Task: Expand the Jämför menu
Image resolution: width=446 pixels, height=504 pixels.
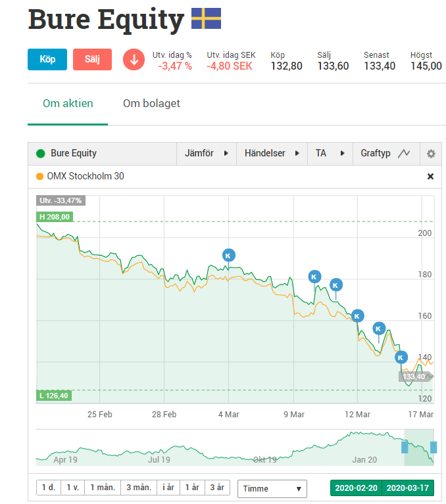Action: click(x=207, y=153)
